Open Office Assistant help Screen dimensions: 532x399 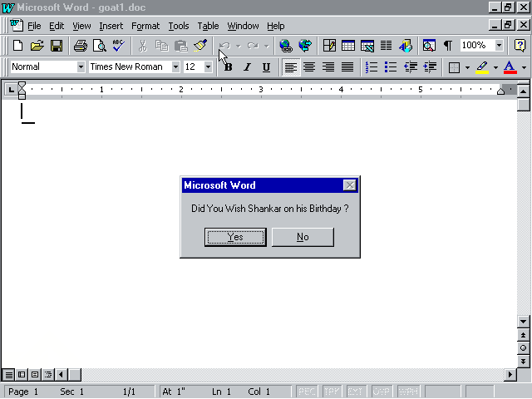tap(520, 46)
